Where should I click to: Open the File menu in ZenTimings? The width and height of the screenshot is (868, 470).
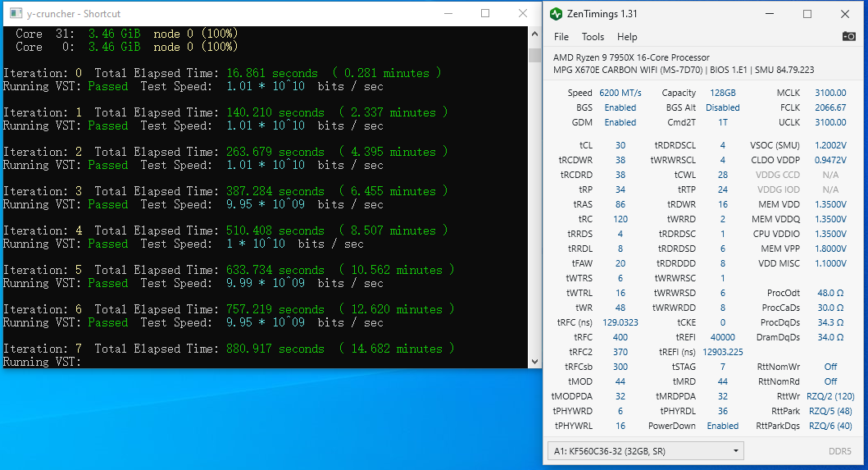pyautogui.click(x=561, y=37)
